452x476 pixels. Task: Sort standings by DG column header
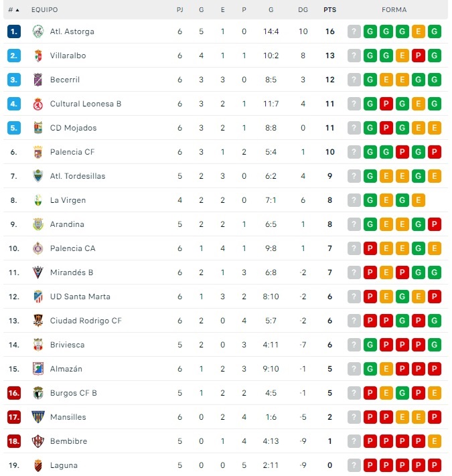pos(303,10)
